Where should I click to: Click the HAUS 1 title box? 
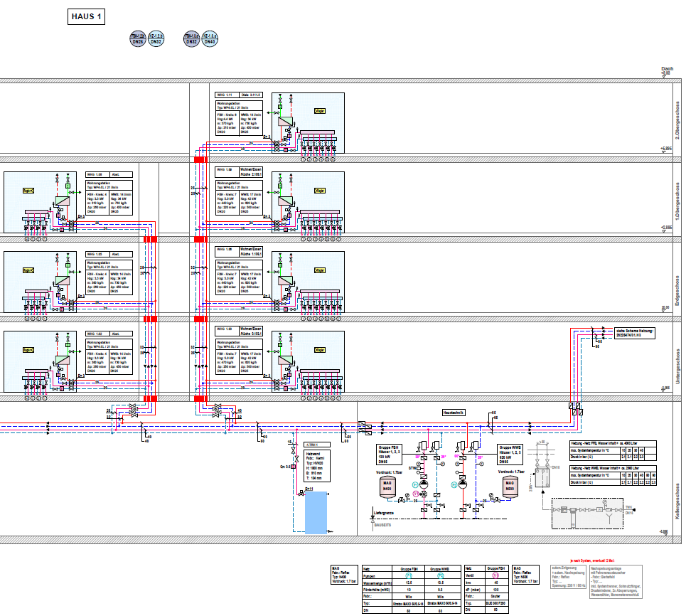(87, 17)
